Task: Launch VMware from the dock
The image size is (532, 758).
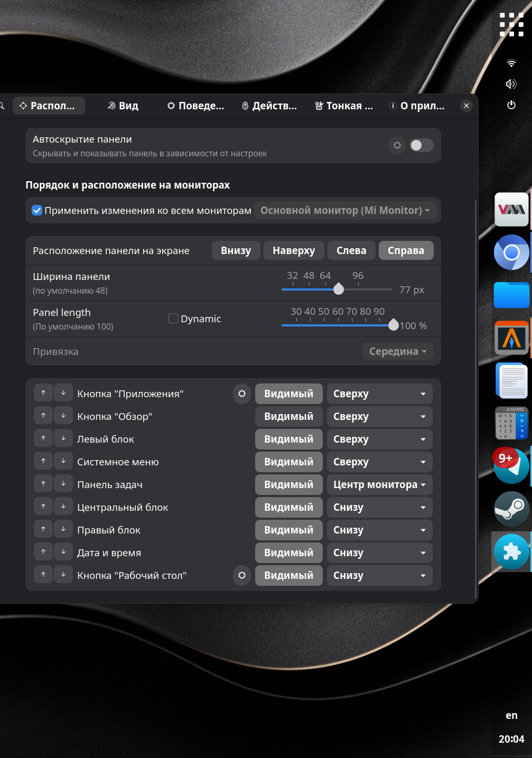Action: 511,209
